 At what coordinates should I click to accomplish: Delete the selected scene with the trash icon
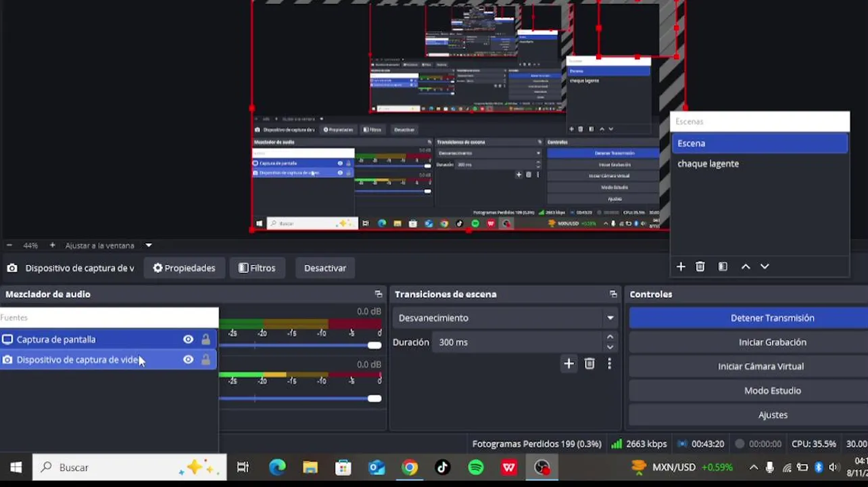(700, 266)
